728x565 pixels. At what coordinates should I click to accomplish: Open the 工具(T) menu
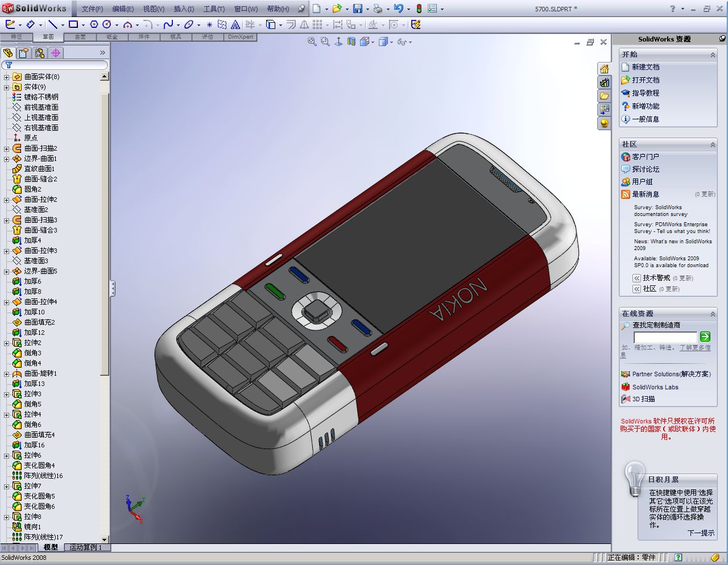tap(214, 9)
